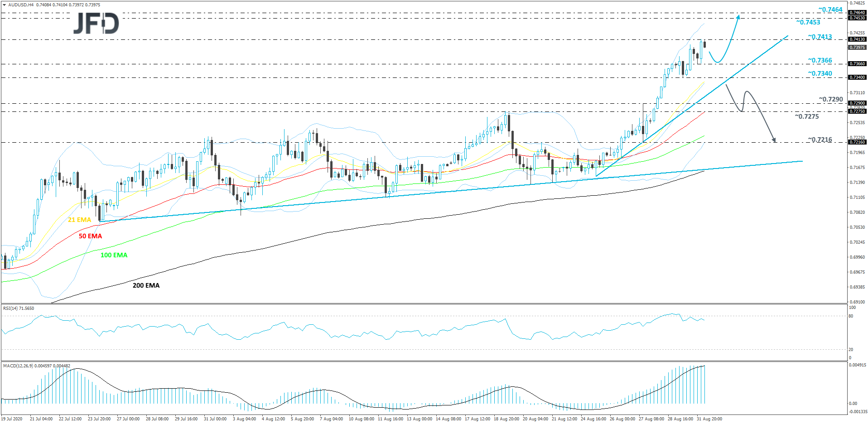Click the 21 EMA label

coord(79,220)
